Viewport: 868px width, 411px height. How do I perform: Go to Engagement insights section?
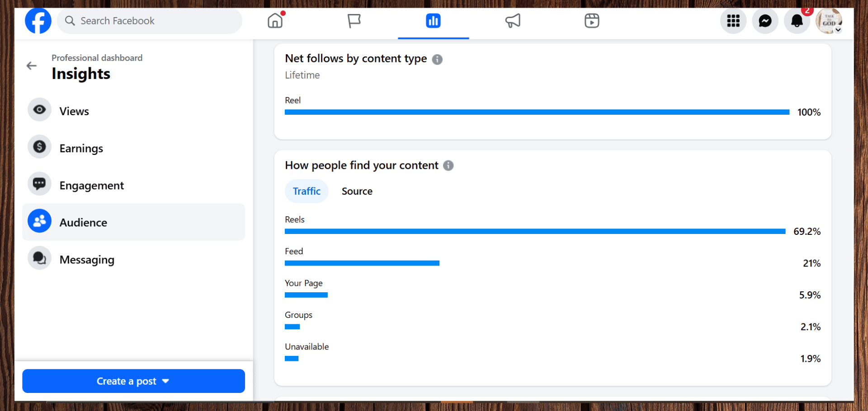(91, 185)
